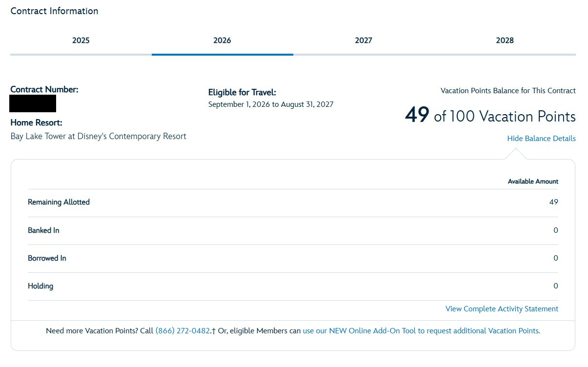Collapse details with Hide Balance Details
The image size is (588, 367).
[541, 139]
